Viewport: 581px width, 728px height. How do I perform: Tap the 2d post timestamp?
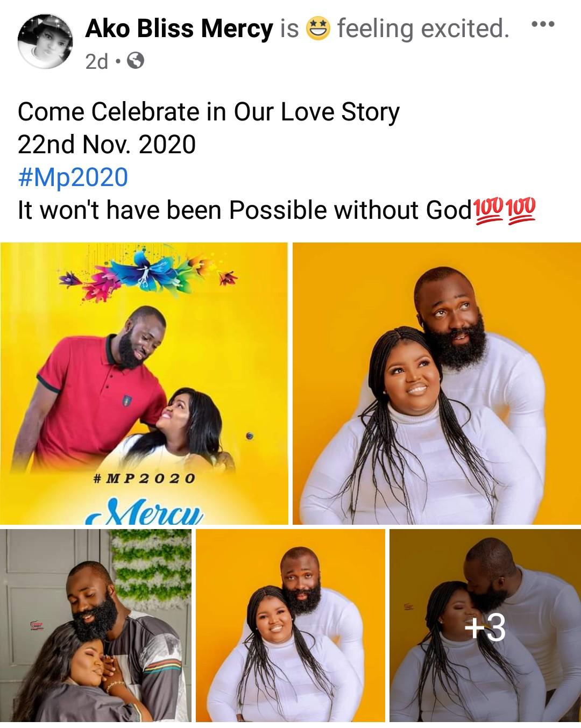pos(97,62)
